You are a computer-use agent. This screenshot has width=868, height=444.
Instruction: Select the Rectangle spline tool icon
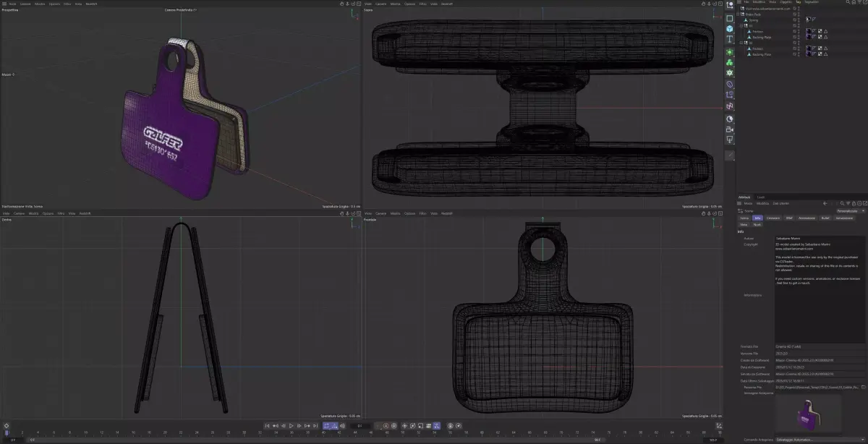729,18
